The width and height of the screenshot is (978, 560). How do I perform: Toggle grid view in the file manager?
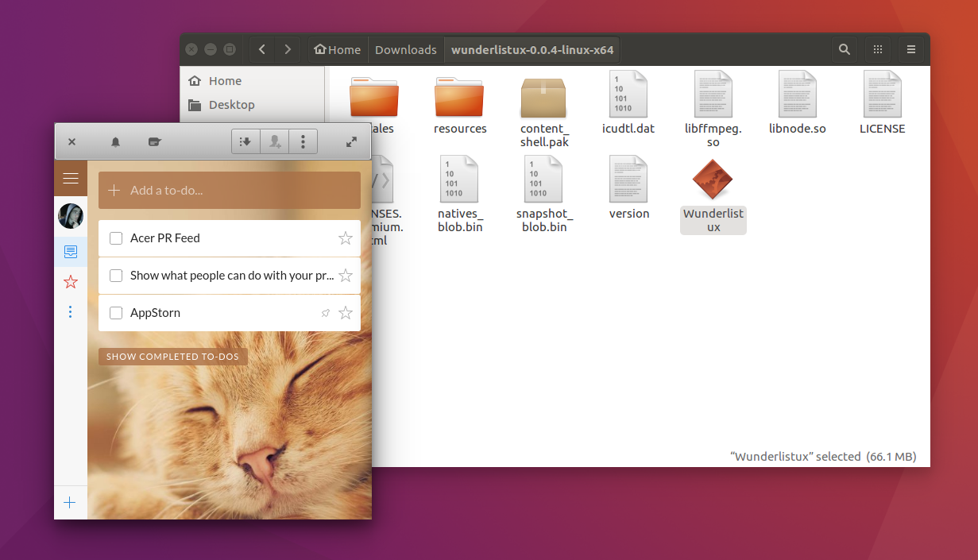coord(878,49)
